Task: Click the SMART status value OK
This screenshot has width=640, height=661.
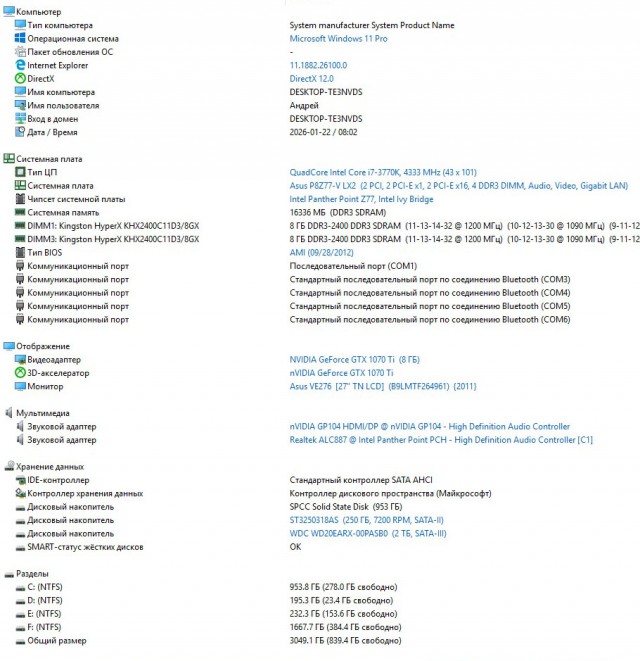Action: [x=295, y=547]
